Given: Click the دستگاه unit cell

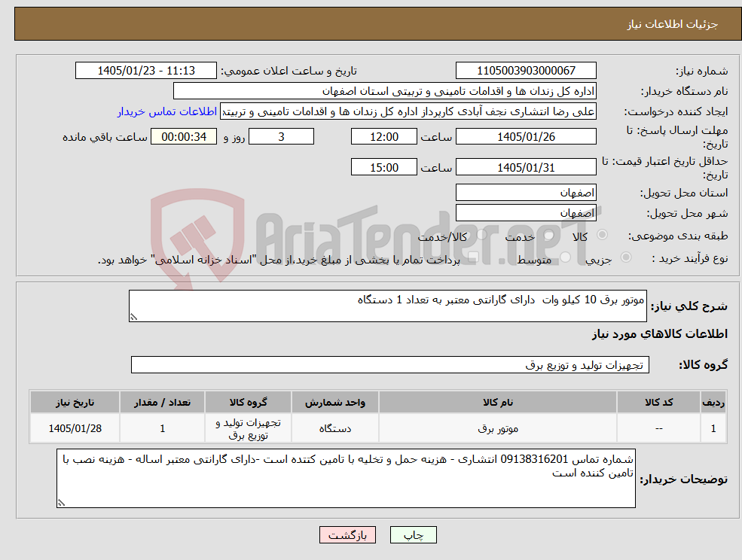Looking at the screenshot, I should coord(335,428).
